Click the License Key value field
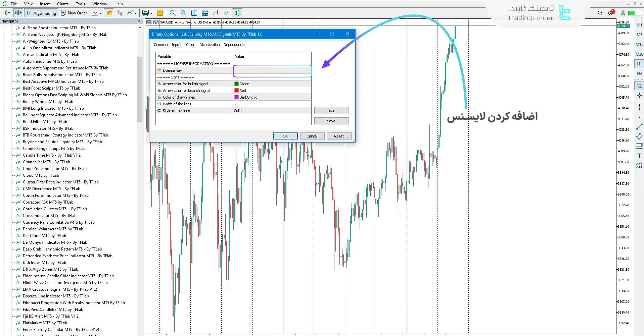The height and width of the screenshot is (336, 644). click(272, 70)
